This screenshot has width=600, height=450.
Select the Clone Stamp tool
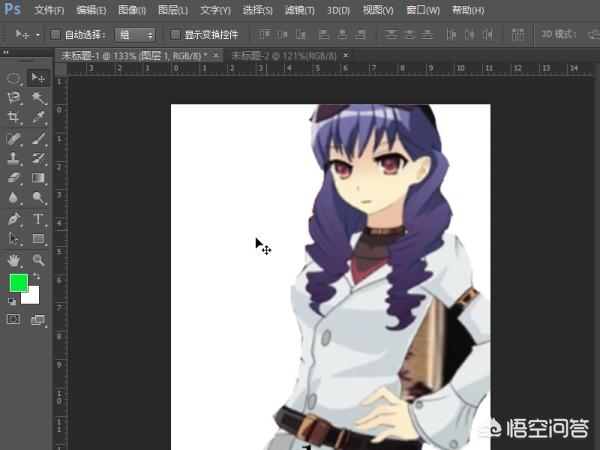pos(14,158)
